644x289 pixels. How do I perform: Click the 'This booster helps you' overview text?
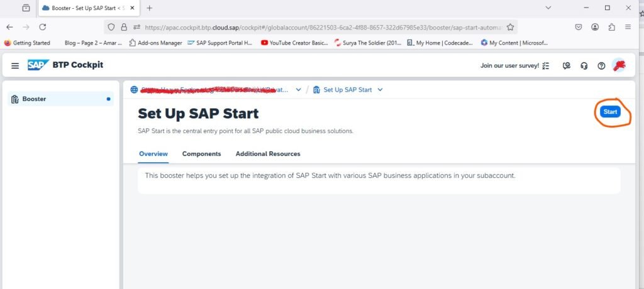tap(330, 176)
